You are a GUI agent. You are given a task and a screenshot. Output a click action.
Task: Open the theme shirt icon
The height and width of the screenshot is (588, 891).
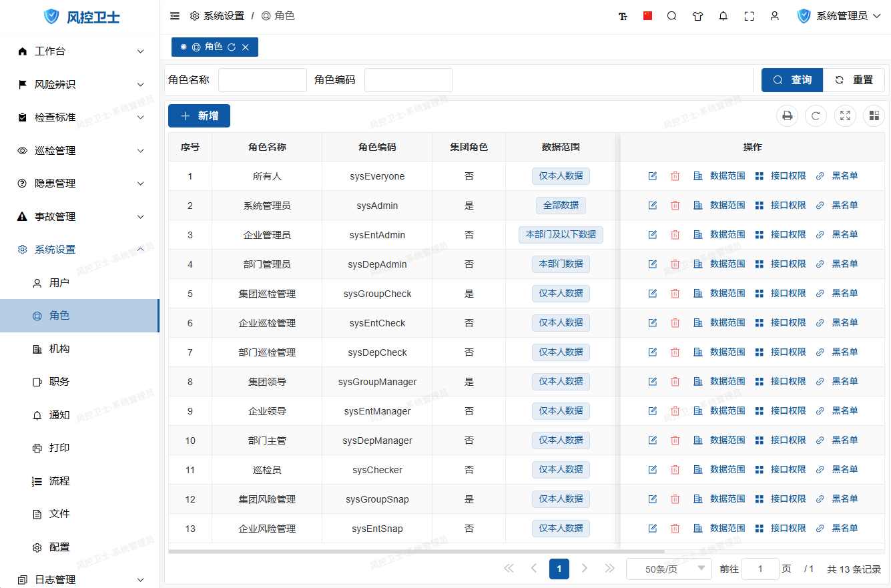click(698, 16)
